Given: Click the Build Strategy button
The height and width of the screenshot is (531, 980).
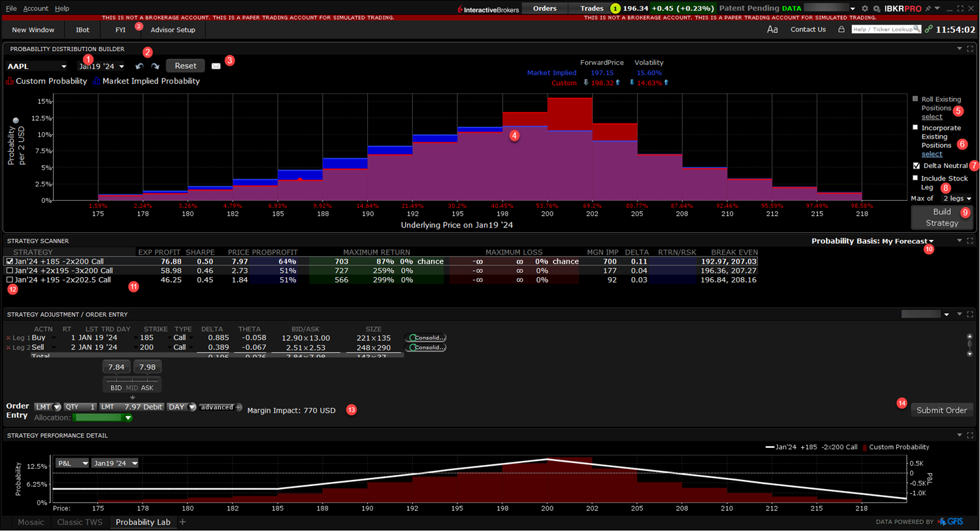Looking at the screenshot, I should (x=942, y=218).
